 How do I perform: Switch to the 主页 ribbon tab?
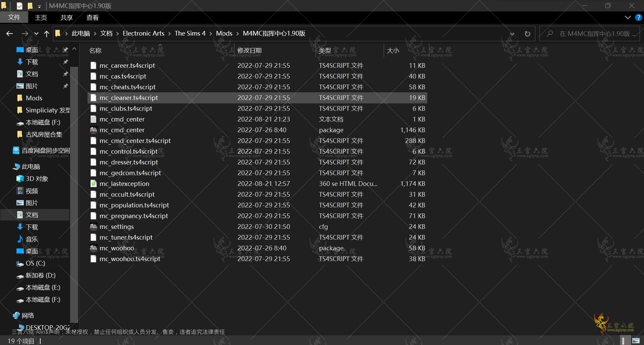(x=41, y=17)
